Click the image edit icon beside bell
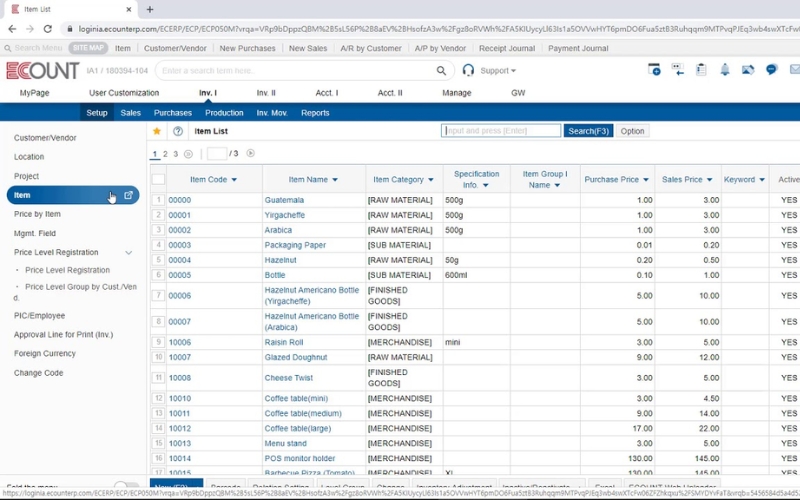 pyautogui.click(x=748, y=70)
